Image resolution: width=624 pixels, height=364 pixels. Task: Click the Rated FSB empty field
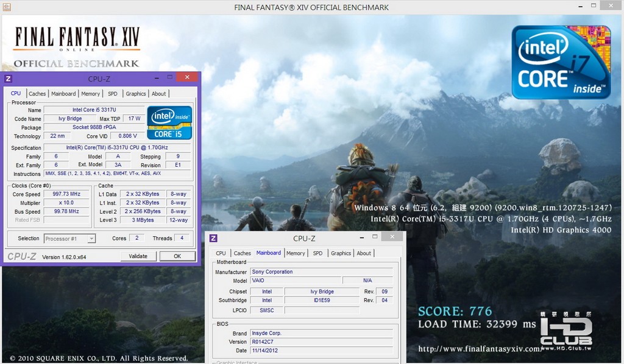click(x=66, y=220)
